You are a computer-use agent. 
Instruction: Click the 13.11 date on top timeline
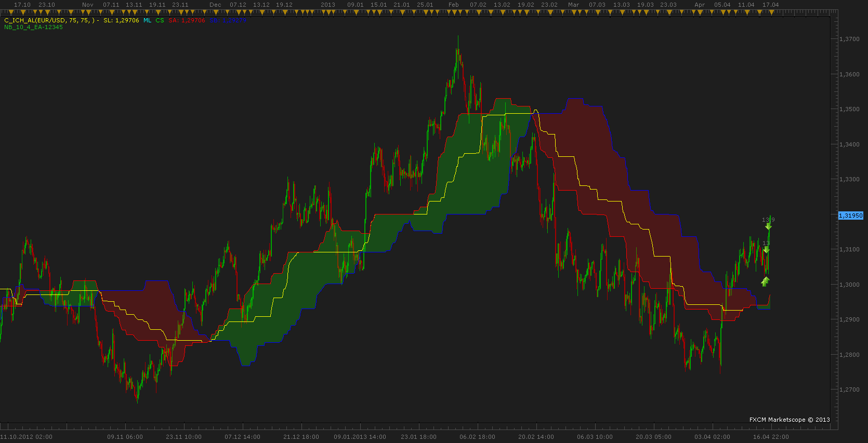click(134, 5)
